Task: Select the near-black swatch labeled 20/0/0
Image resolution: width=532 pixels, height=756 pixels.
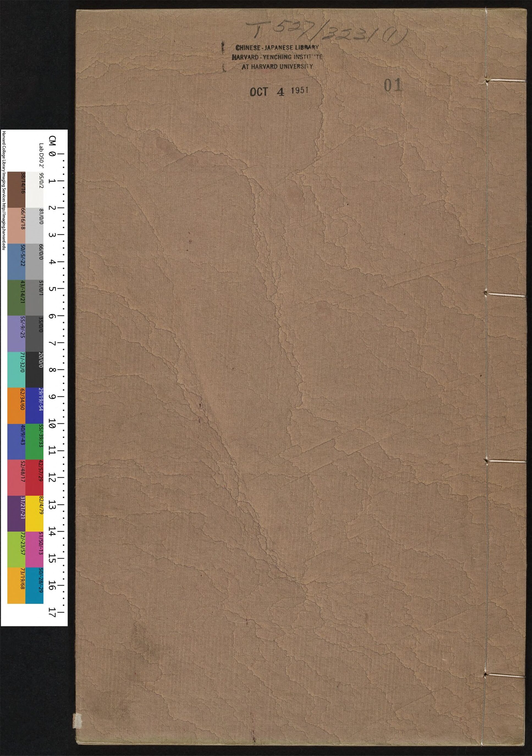Action: pyautogui.click(x=34, y=370)
